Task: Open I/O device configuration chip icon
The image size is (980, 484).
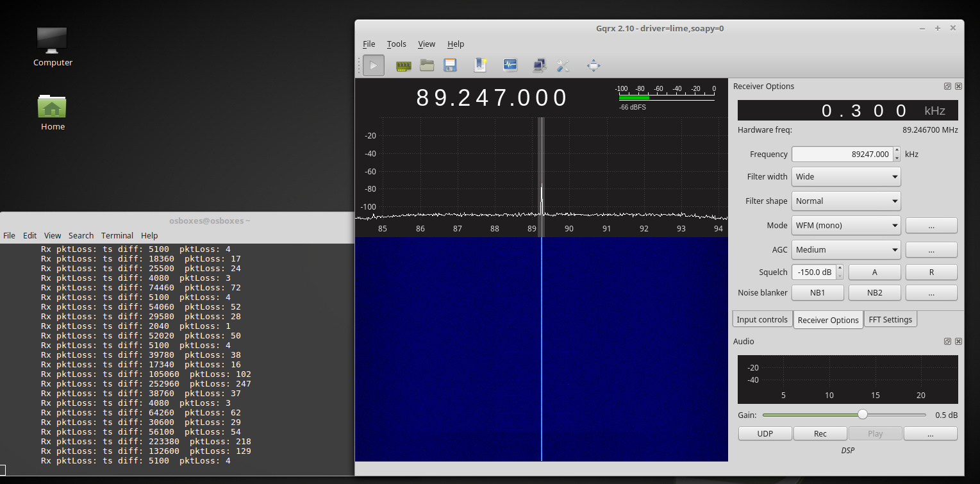Action: 403,65
